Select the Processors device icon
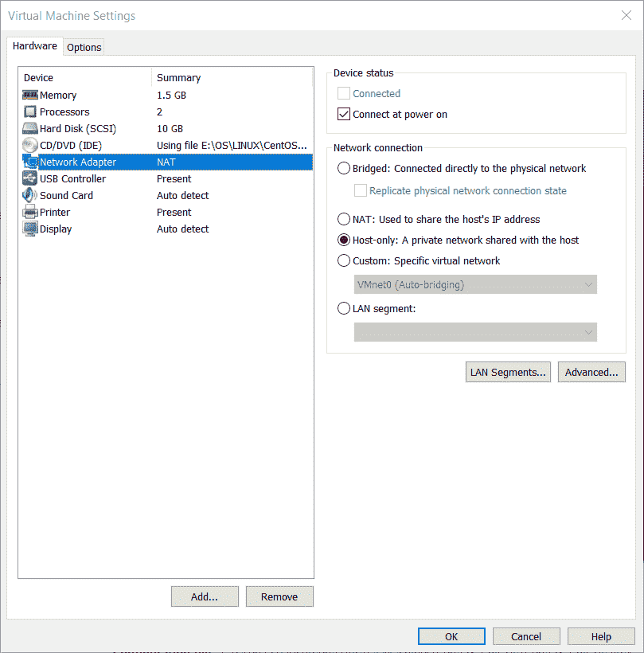 30,111
